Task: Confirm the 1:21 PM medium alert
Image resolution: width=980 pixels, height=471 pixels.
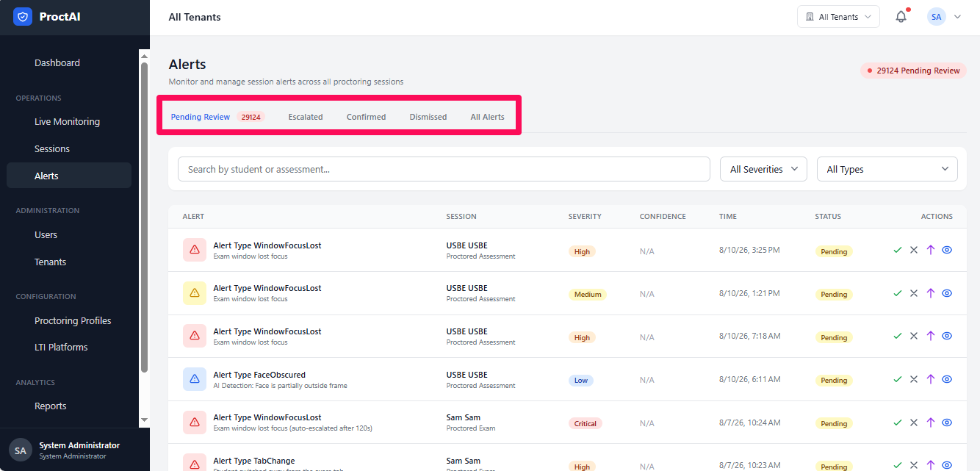Action: pyautogui.click(x=897, y=293)
